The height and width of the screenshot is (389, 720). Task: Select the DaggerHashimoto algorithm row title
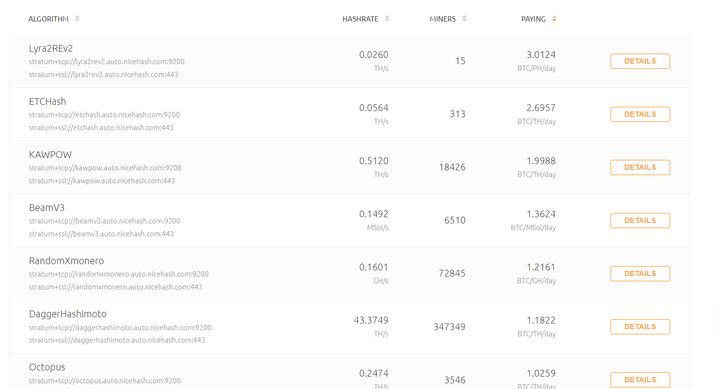point(68,314)
